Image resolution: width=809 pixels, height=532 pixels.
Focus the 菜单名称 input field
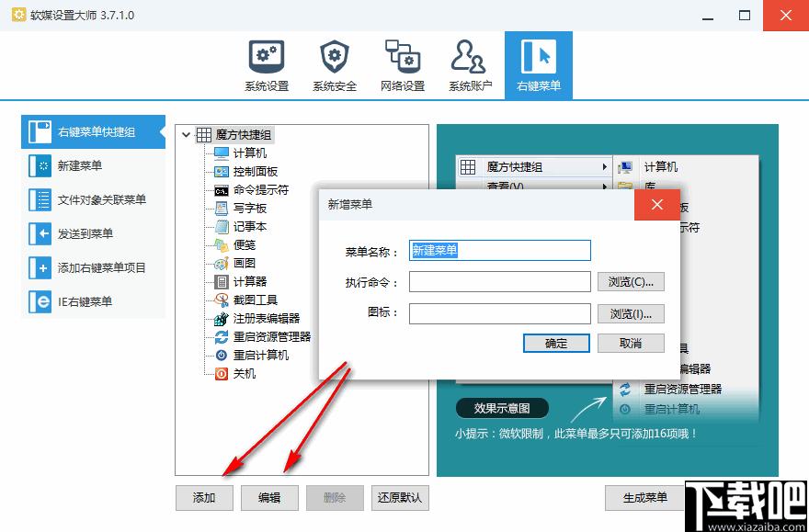pos(499,251)
